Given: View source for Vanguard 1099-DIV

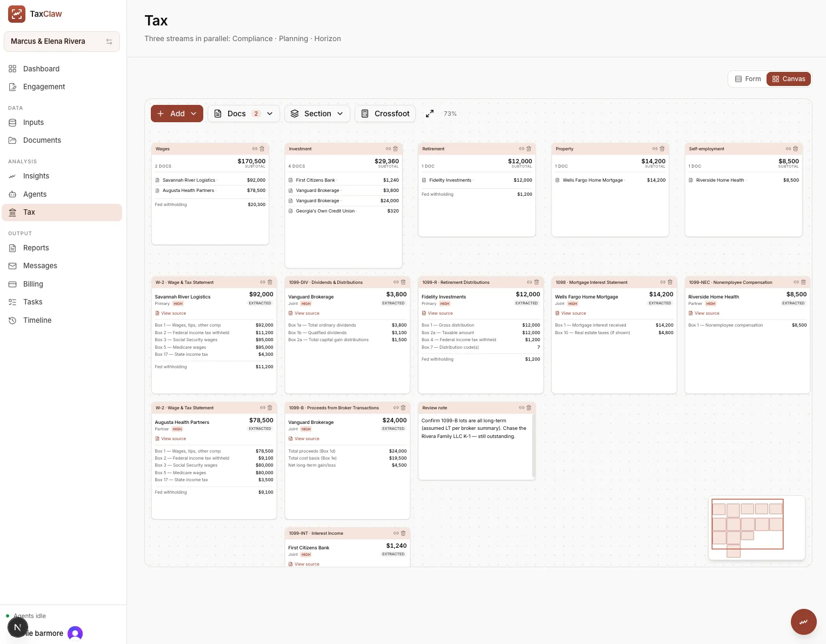Looking at the screenshot, I should [304, 313].
